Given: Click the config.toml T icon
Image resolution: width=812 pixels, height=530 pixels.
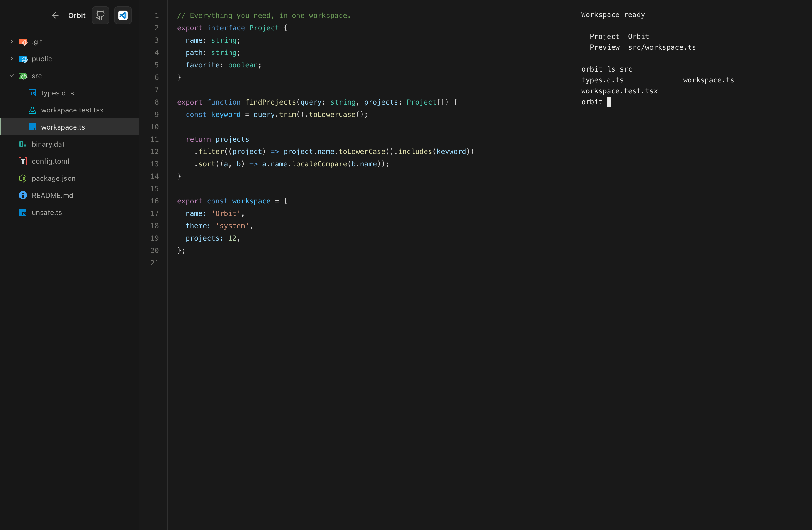Looking at the screenshot, I should [x=23, y=161].
